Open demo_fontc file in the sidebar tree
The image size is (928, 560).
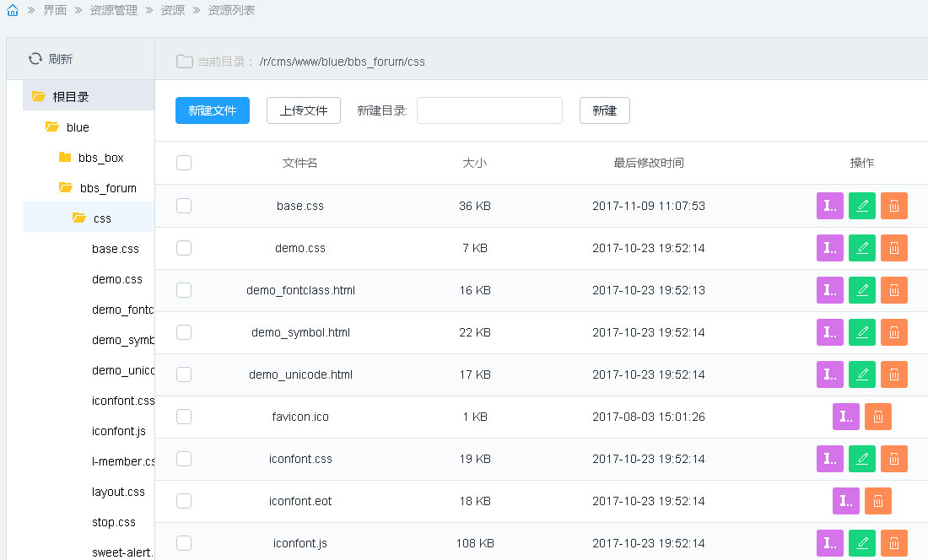click(x=123, y=310)
